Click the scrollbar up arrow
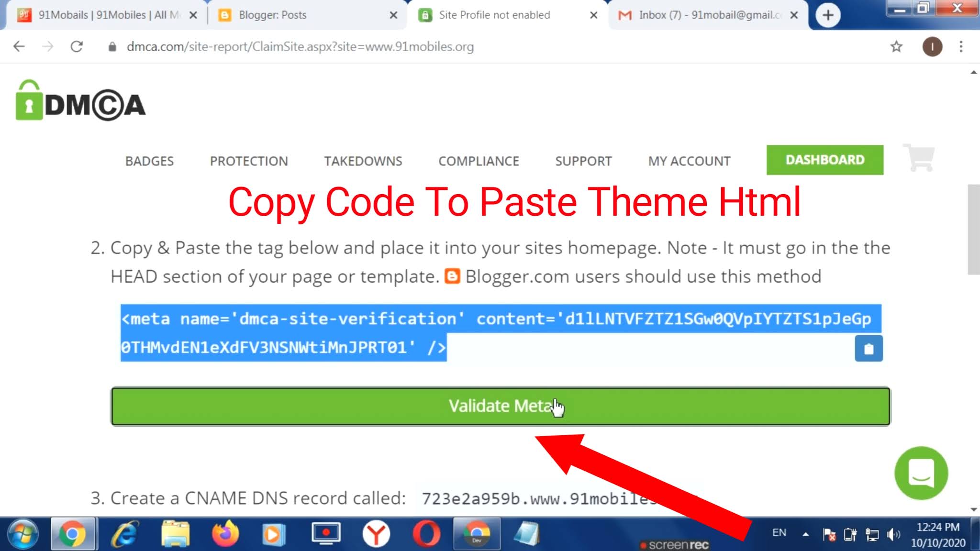 click(974, 72)
